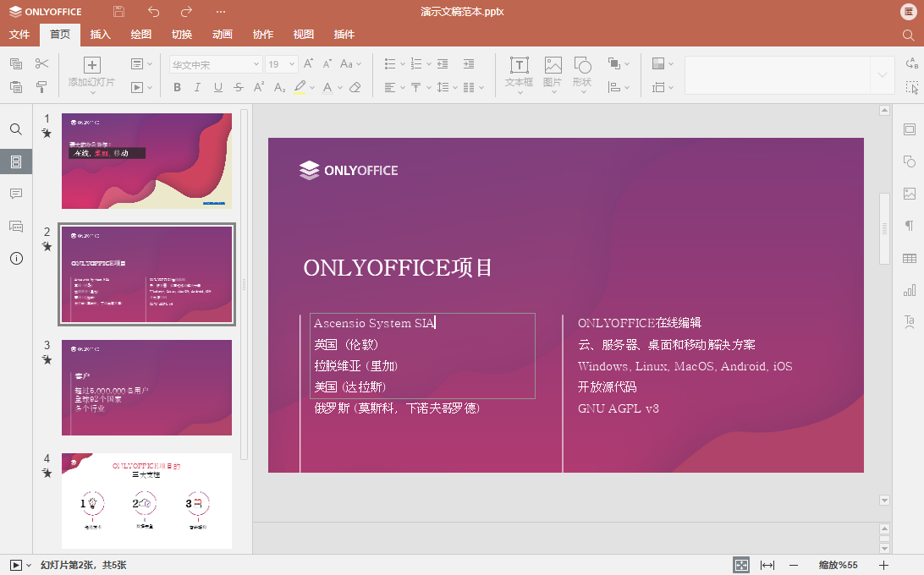924x575 pixels.
Task: Open the Replace tool icon at toolbar right
Action: tap(911, 63)
